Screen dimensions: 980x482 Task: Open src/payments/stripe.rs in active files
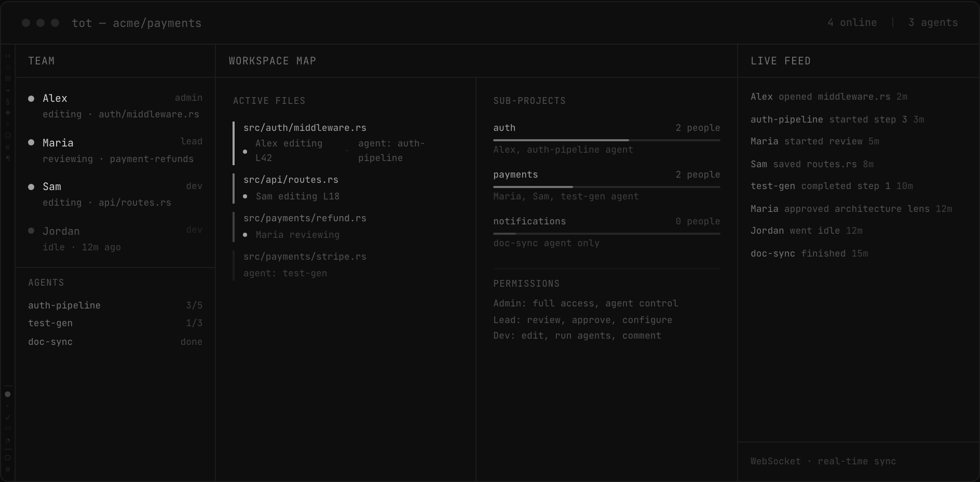(x=305, y=257)
